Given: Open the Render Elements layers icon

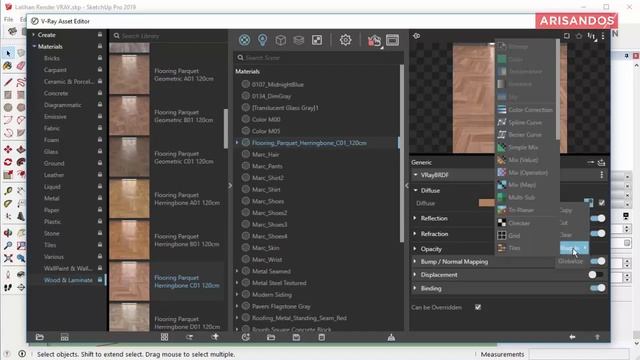Looking at the screenshot, I should (299, 40).
